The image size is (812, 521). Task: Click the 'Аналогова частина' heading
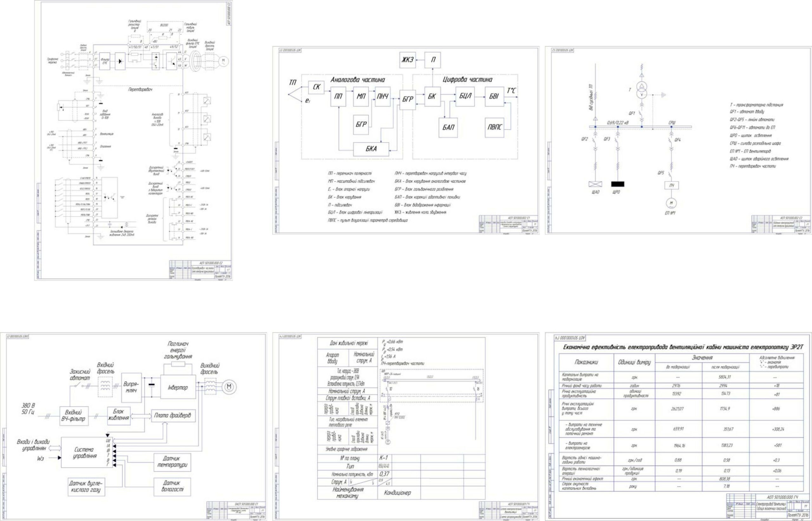pyautogui.click(x=357, y=80)
